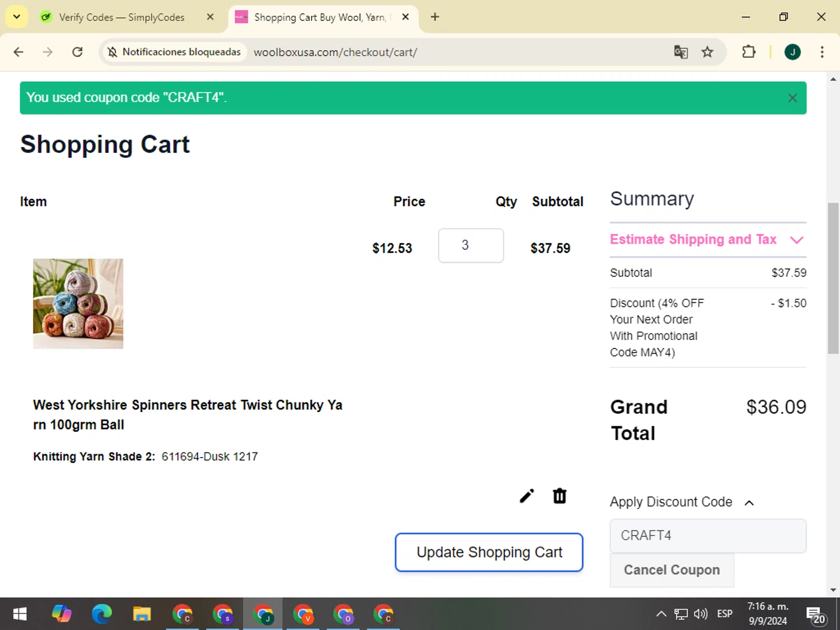
Task: Select item price $12.53
Action: pos(392,249)
